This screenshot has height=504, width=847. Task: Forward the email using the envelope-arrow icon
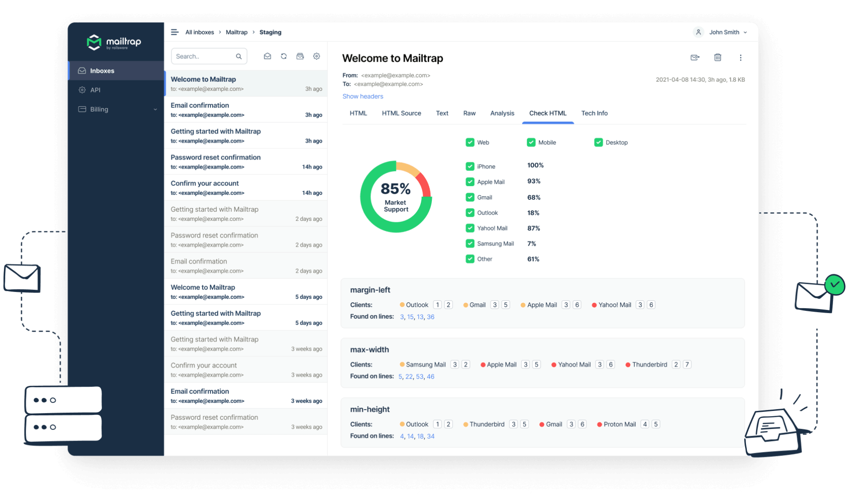(695, 57)
